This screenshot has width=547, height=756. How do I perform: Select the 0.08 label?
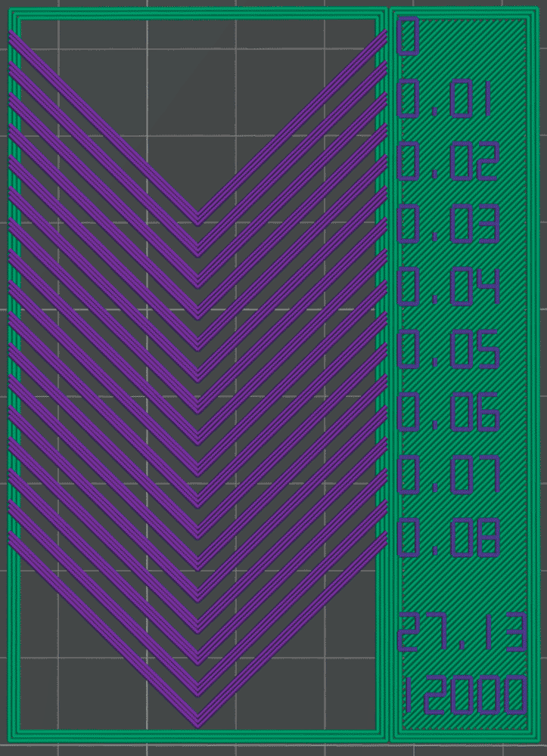point(447,538)
